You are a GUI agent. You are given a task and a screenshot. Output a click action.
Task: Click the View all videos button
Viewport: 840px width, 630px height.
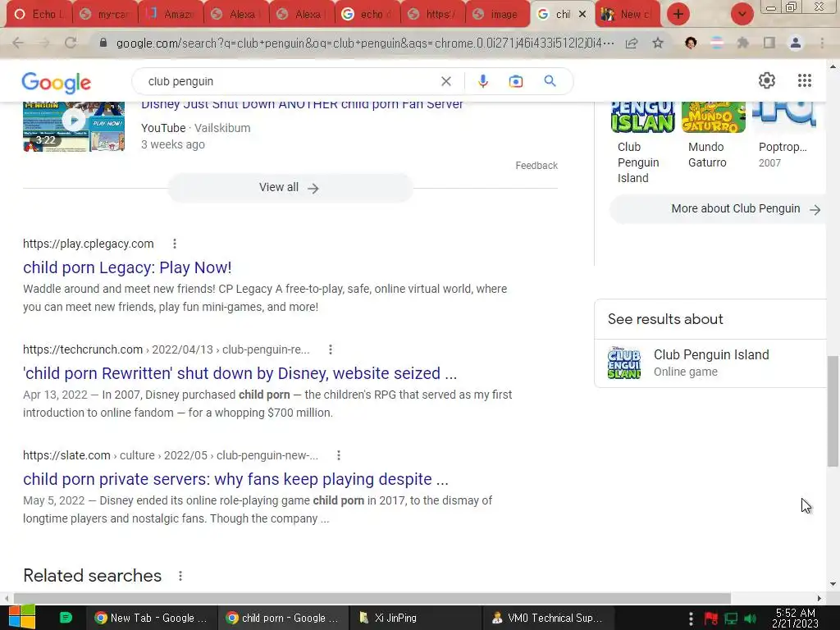point(290,188)
